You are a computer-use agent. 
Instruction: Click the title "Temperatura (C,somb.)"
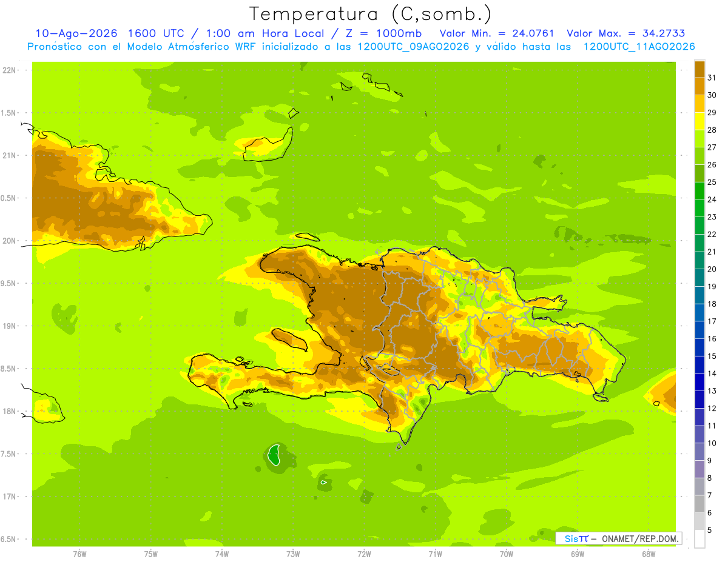(370, 14)
